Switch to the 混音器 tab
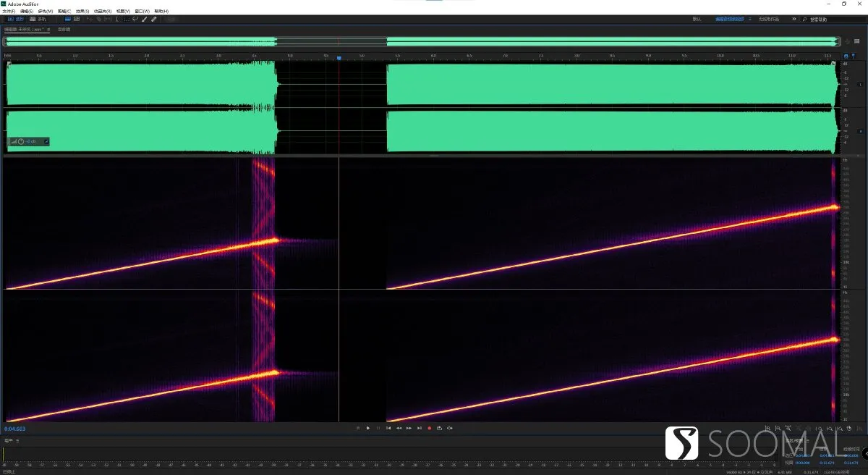Viewport: 868px width, 475px height. pos(64,30)
